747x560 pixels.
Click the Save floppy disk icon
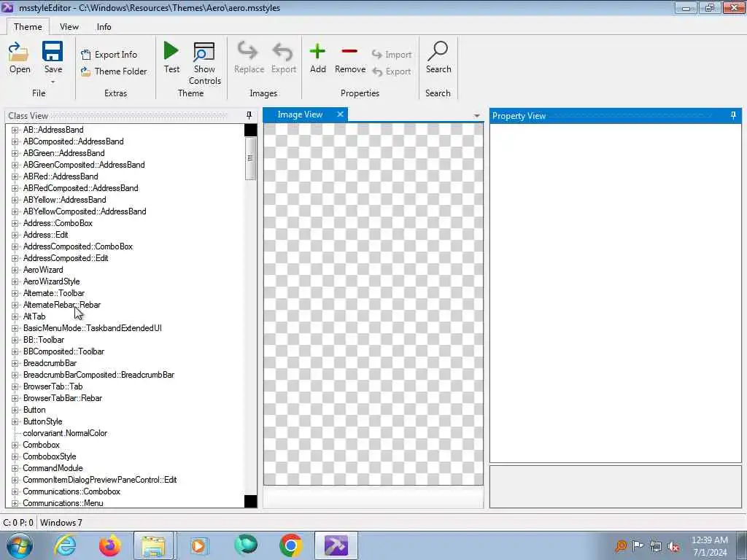(x=53, y=52)
